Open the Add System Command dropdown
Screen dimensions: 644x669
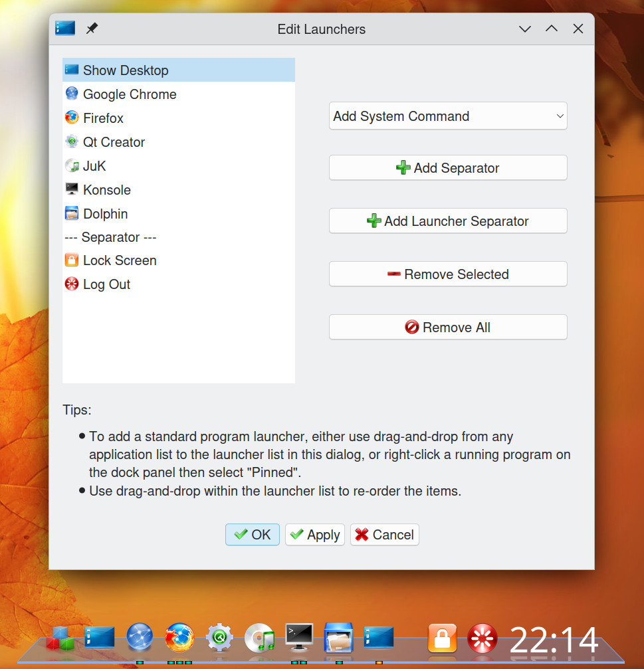coord(448,116)
